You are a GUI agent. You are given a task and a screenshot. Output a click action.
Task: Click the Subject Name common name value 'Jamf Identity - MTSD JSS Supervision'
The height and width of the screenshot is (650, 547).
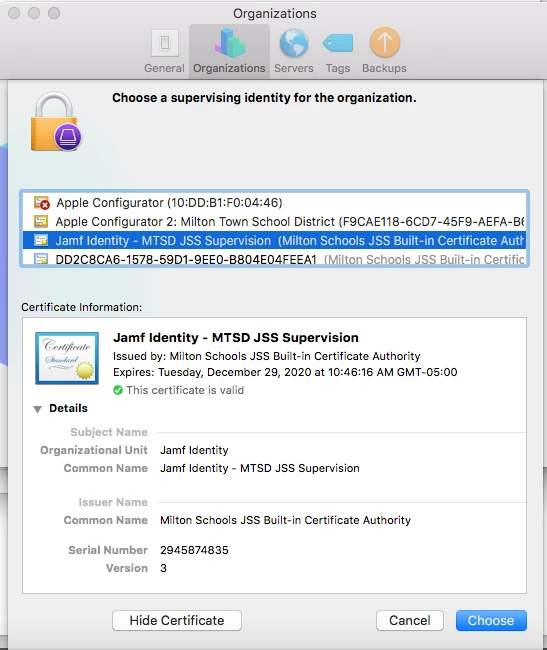(260, 468)
